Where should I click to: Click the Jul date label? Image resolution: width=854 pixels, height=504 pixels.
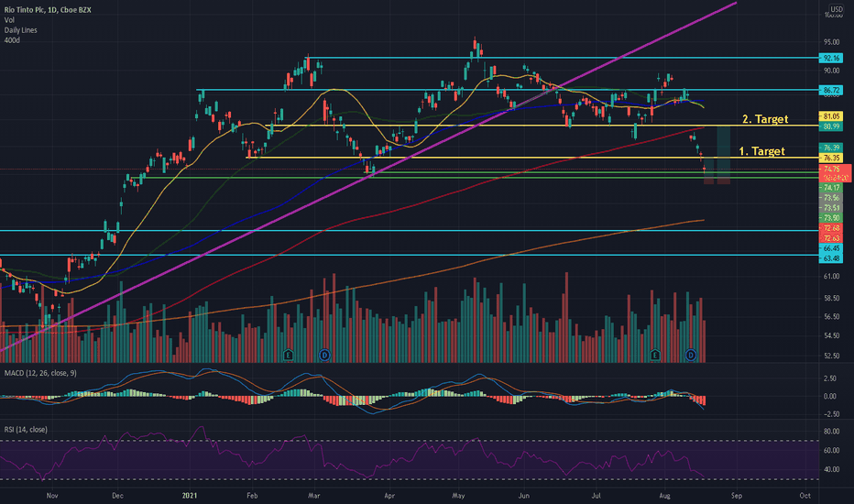click(597, 496)
